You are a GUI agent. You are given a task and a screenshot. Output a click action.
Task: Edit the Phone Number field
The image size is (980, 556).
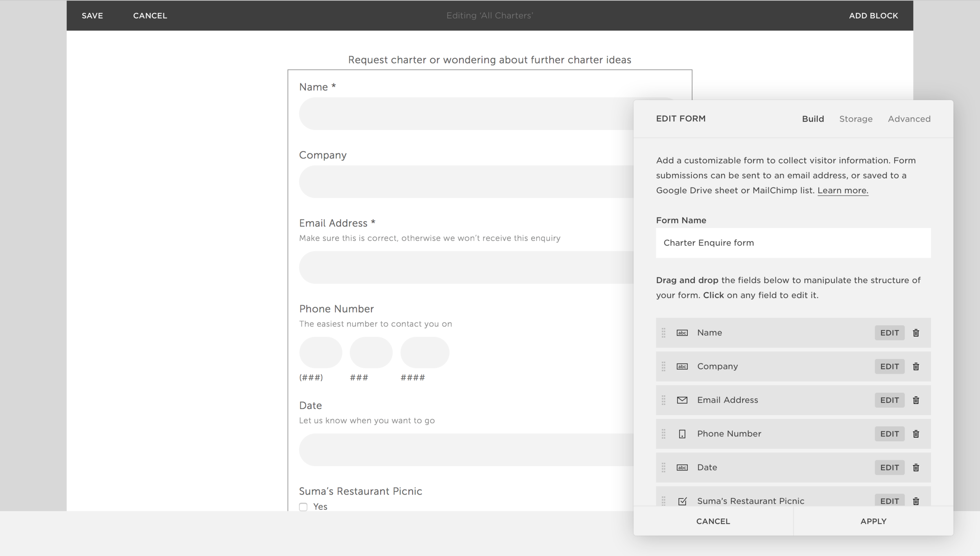point(889,434)
